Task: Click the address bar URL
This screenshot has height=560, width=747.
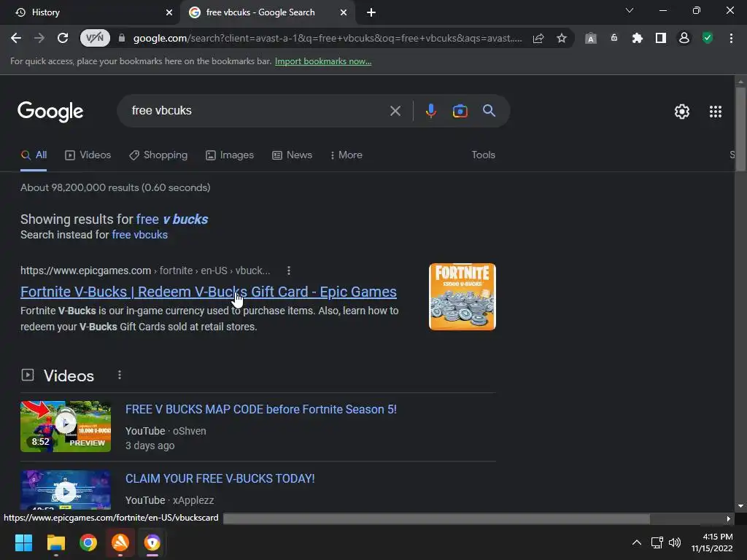Action: pyautogui.click(x=328, y=38)
